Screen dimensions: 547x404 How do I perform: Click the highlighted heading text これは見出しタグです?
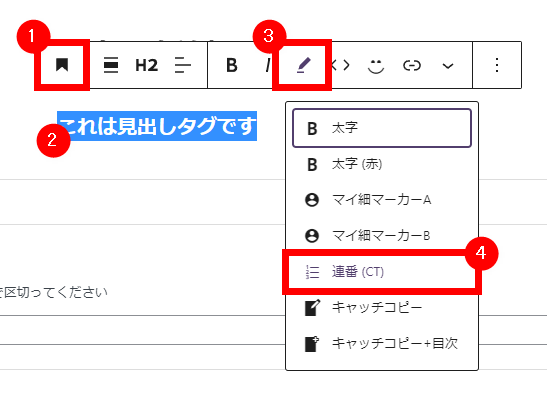tap(157, 126)
